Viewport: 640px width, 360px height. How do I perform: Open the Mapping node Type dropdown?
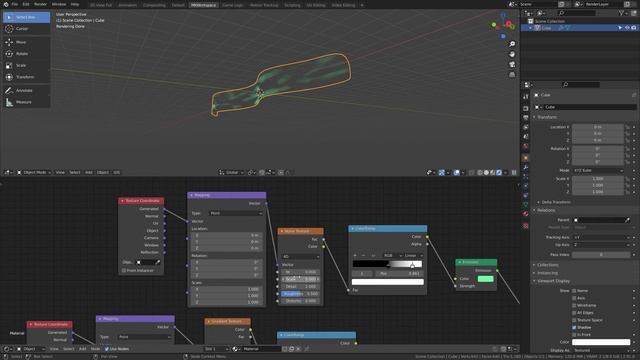(x=236, y=213)
